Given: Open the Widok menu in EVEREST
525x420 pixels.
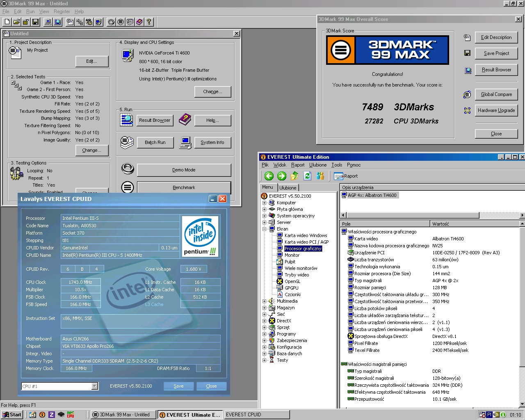Looking at the screenshot, I should tap(280, 165).
